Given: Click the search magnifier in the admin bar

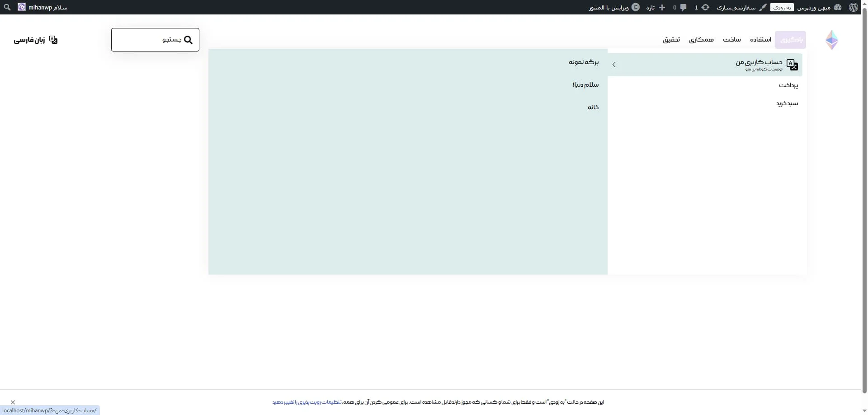Looking at the screenshot, I should point(7,7).
